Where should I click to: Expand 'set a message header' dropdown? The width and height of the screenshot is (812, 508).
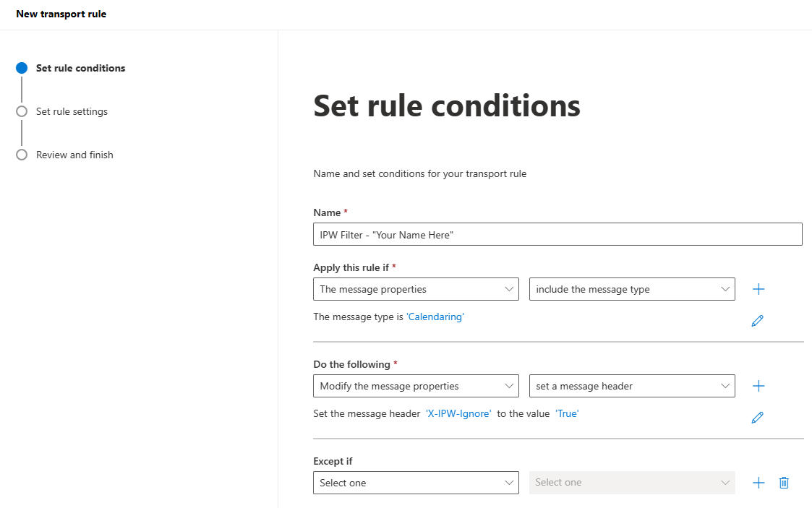pyautogui.click(x=632, y=386)
